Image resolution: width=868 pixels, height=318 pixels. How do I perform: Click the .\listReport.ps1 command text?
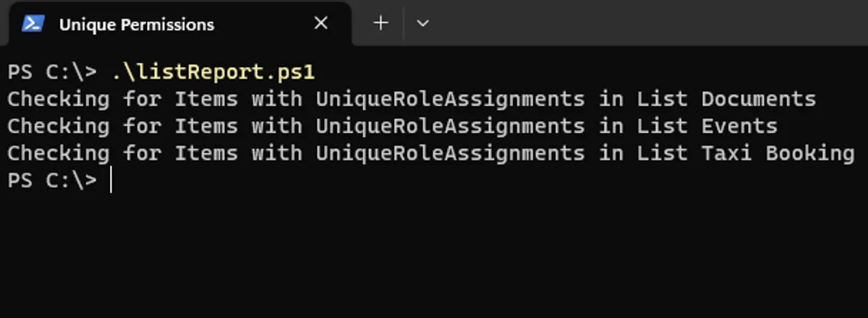click(213, 72)
